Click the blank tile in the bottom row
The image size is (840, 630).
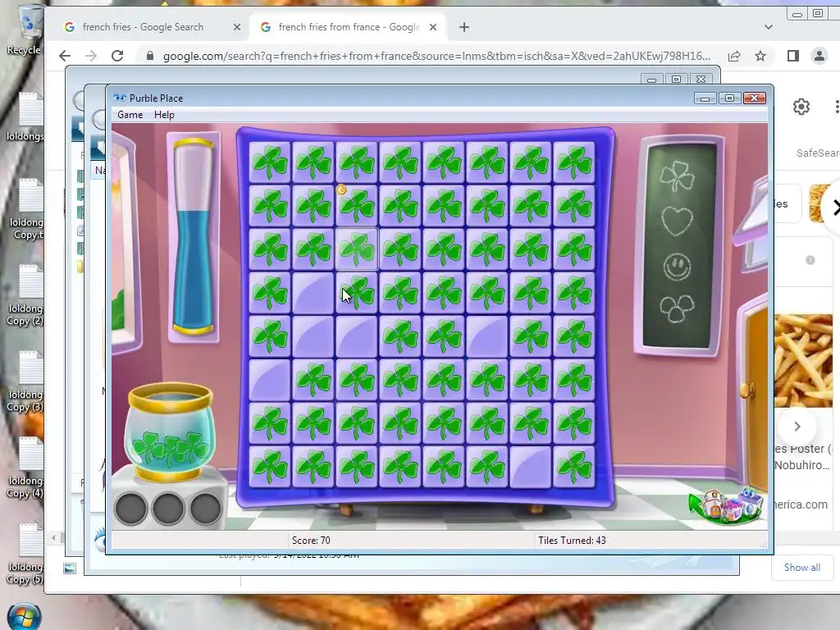pyautogui.click(x=531, y=467)
